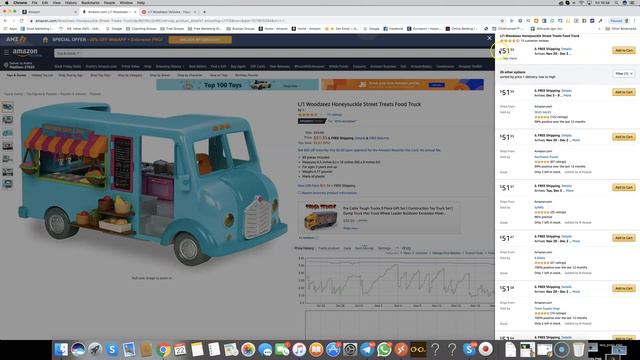
Task: Close the offers side panel with X
Action: 489,38
